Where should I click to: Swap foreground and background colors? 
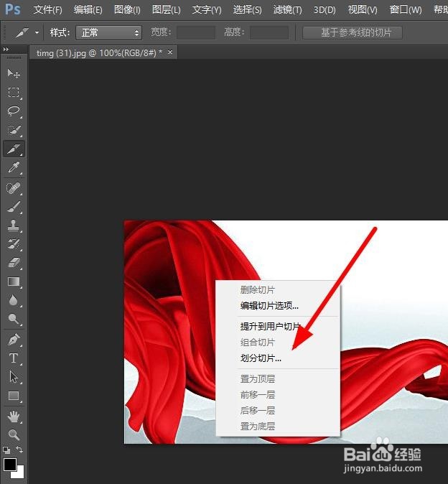[x=19, y=450]
